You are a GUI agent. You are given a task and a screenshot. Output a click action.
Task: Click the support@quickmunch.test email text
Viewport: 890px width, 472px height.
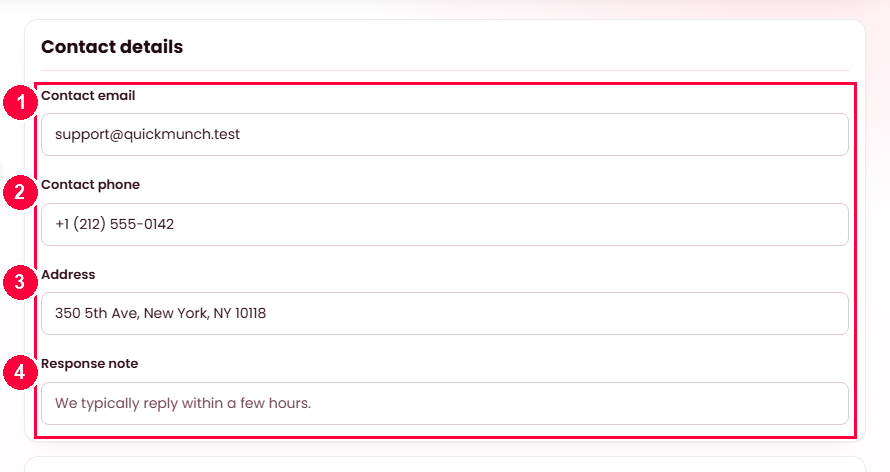148,134
